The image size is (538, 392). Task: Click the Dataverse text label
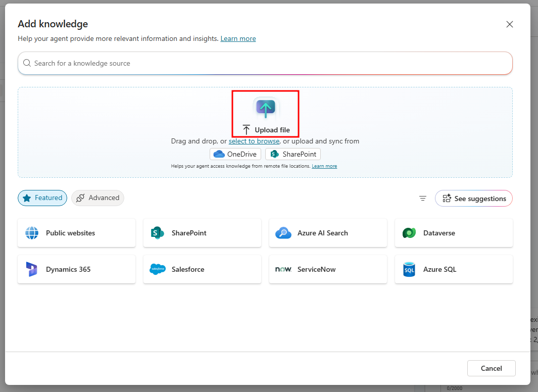[x=439, y=233]
